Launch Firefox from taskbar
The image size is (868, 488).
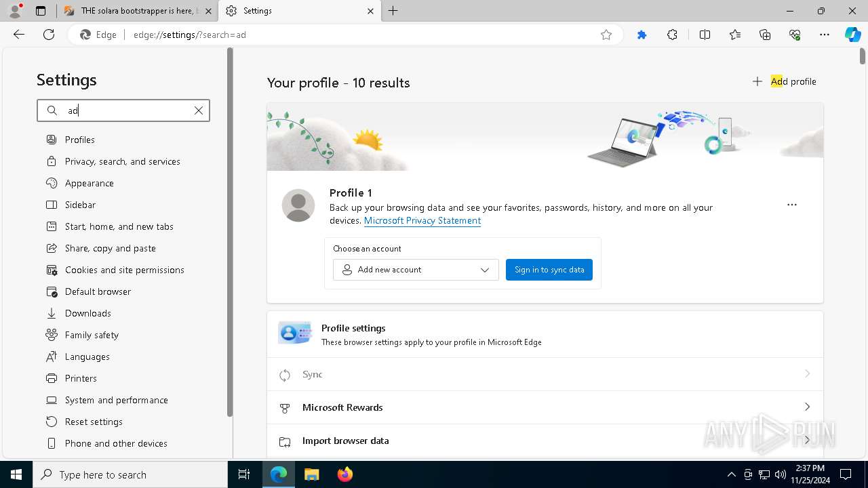(345, 474)
